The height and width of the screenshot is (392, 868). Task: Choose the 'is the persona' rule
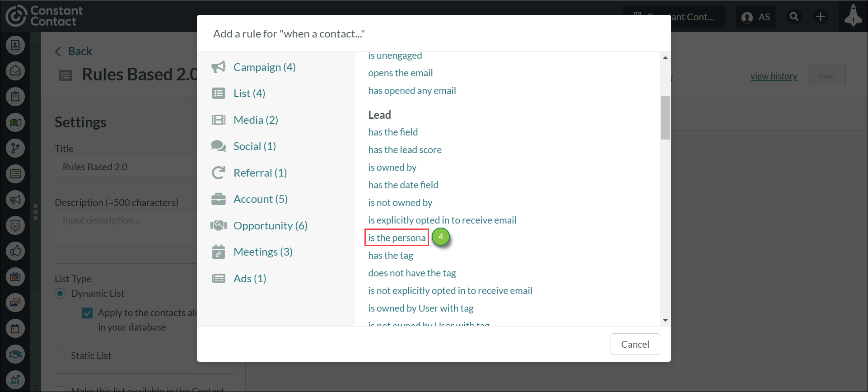tap(397, 238)
